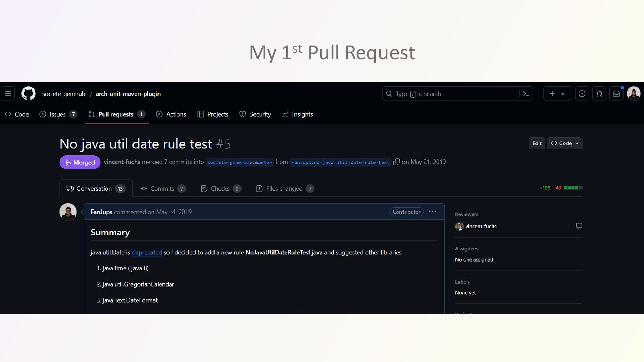Open societe-generale organization link
This screenshot has height=362, width=644.
click(64, 94)
